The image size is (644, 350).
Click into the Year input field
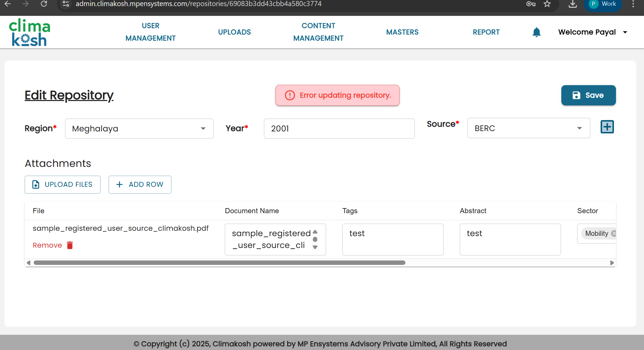[339, 129]
